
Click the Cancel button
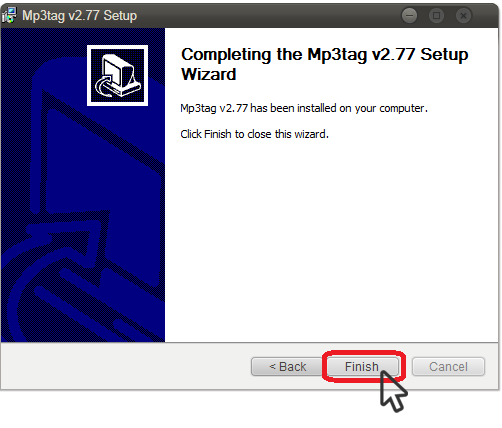click(x=448, y=367)
